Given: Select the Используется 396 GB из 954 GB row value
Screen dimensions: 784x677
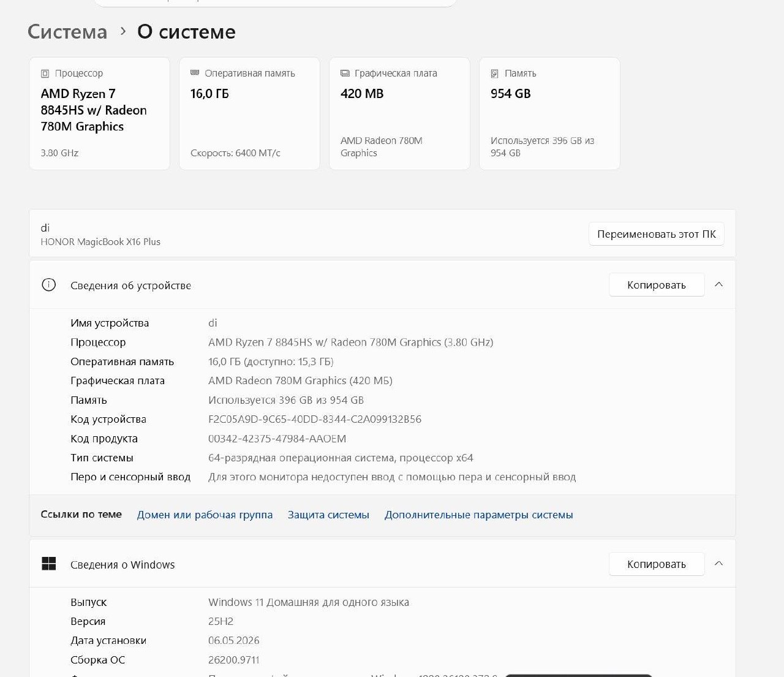Looking at the screenshot, I should [286, 400].
